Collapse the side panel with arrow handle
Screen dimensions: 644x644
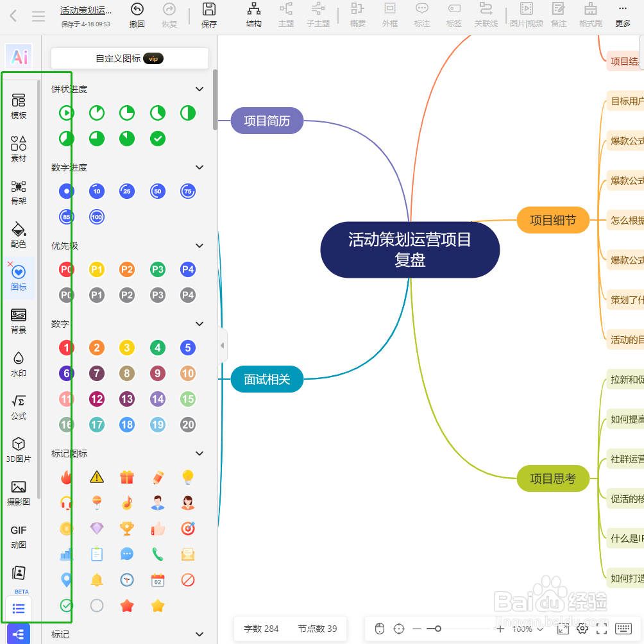point(222,345)
